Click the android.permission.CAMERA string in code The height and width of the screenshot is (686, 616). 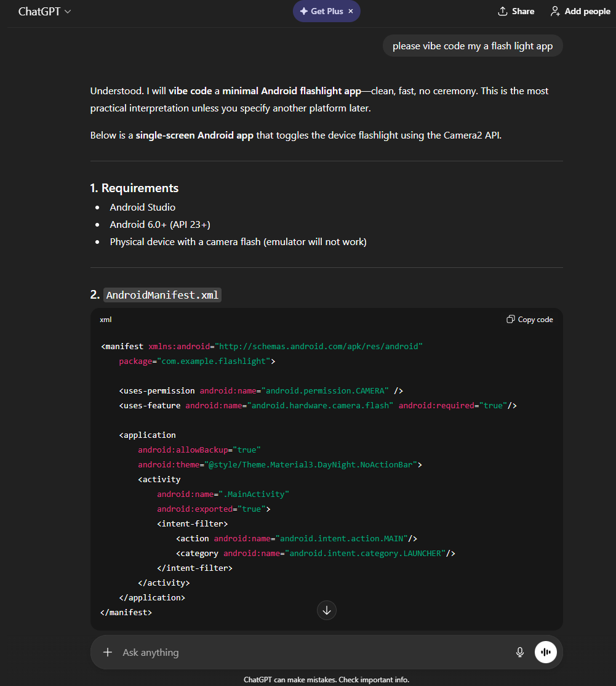tap(326, 391)
